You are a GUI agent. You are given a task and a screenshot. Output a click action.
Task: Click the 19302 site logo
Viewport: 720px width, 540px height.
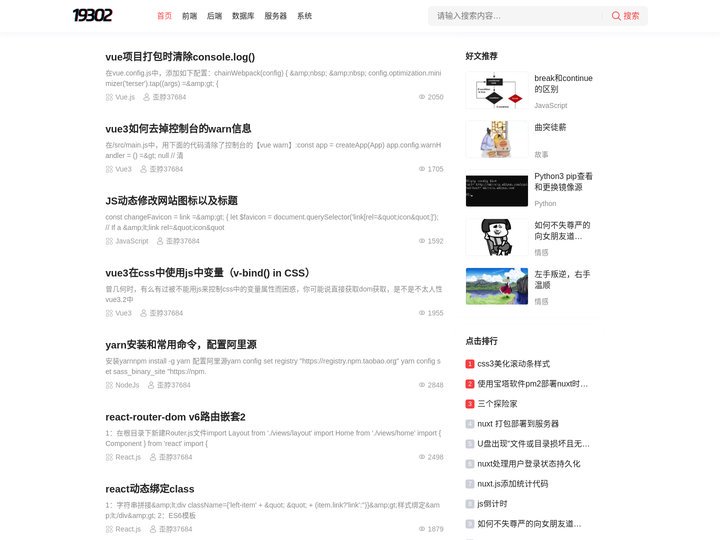coord(92,15)
